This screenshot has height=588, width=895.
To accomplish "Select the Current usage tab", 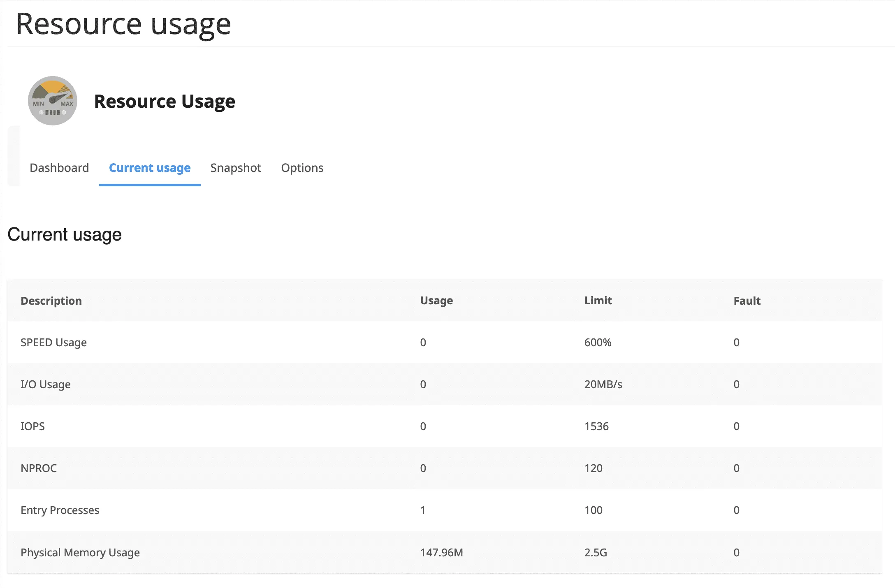I will pos(150,168).
